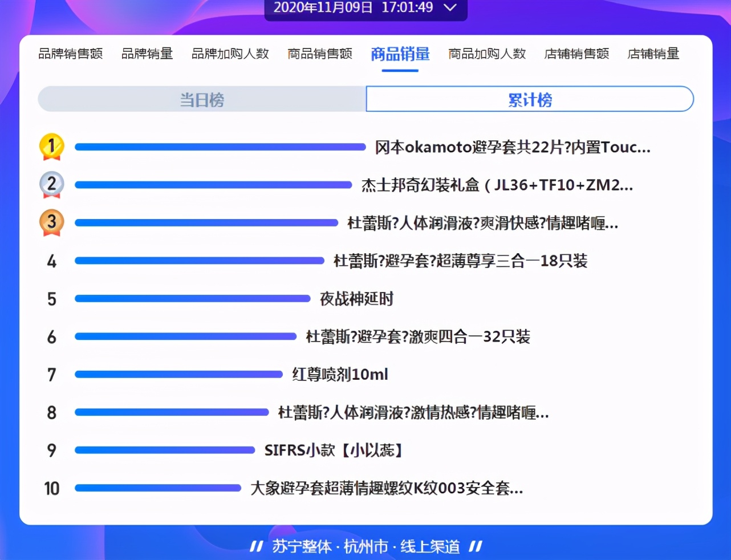Viewport: 731px width, 560px height.
Task: Switch to the 当日榜 daily ranking view
Action: pos(202,99)
